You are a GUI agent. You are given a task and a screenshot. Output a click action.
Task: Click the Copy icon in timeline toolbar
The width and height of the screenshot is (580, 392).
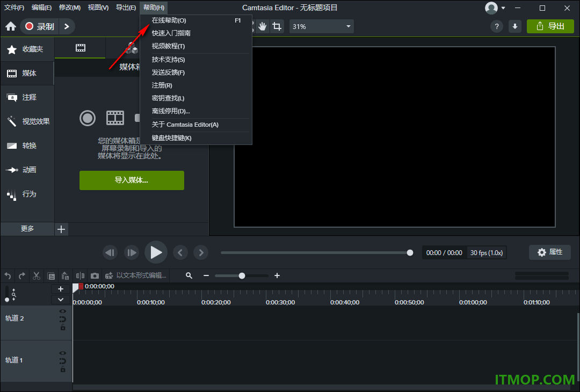pyautogui.click(x=51, y=276)
